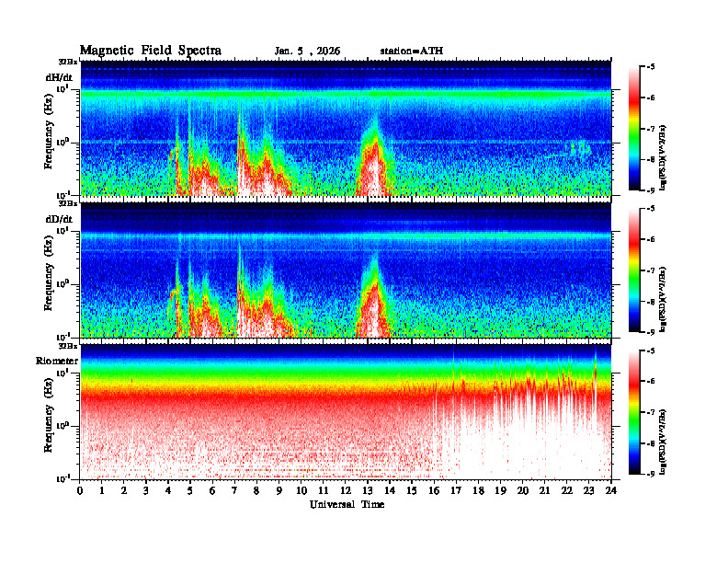Click hour "19" on the Universal Time axis
Screen dimensions: 728x563
[500, 491]
